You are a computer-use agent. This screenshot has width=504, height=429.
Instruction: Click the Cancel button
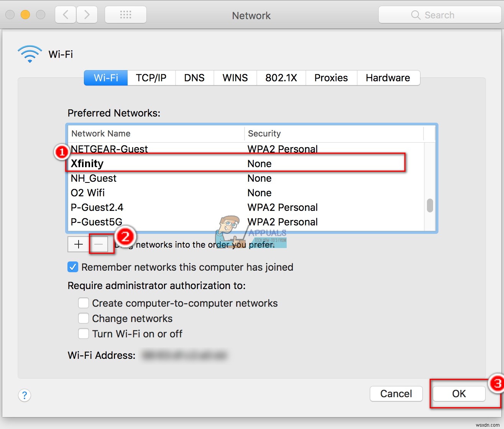pyautogui.click(x=396, y=394)
